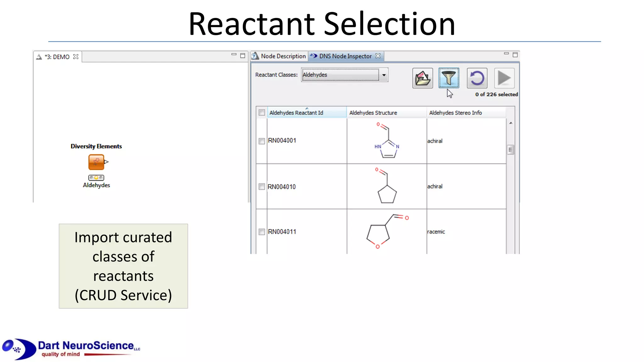644x362 pixels.
Task: Click the Aldehydes node name label
Action: click(97, 185)
